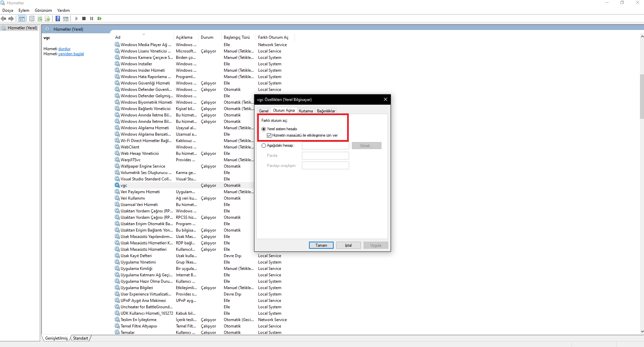Select the Teslim En İyileştirme service name
Image resolution: width=644 pixels, height=347 pixels.
[139, 320]
